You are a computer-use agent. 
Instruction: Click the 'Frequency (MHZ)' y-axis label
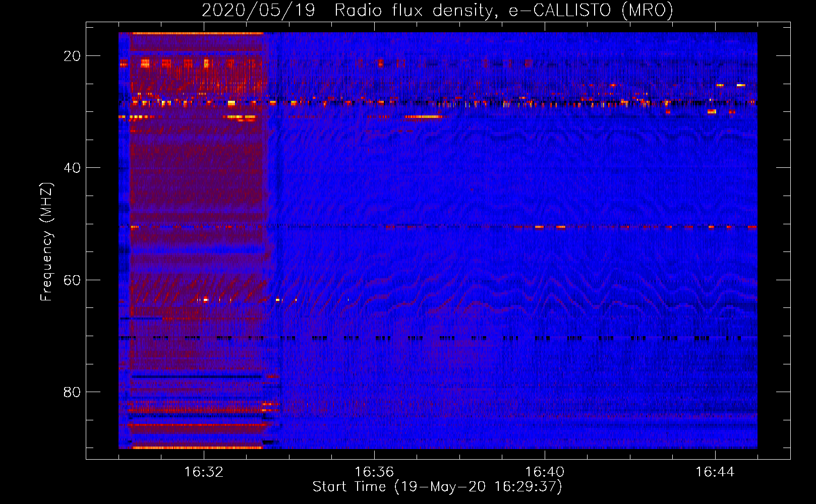coord(46,242)
